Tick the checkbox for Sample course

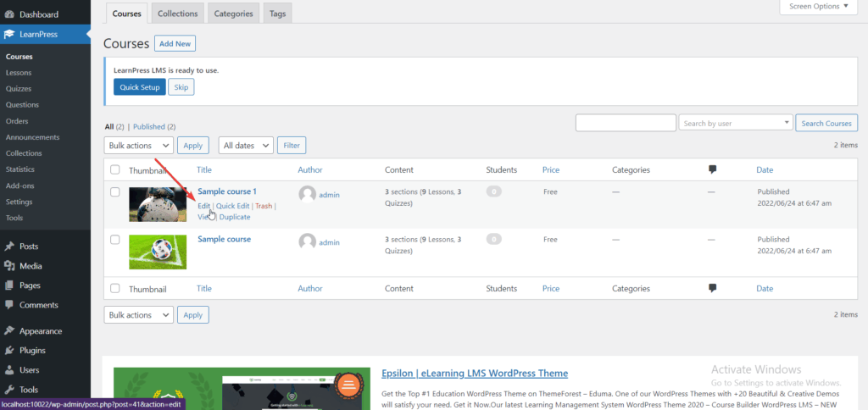[114, 240]
